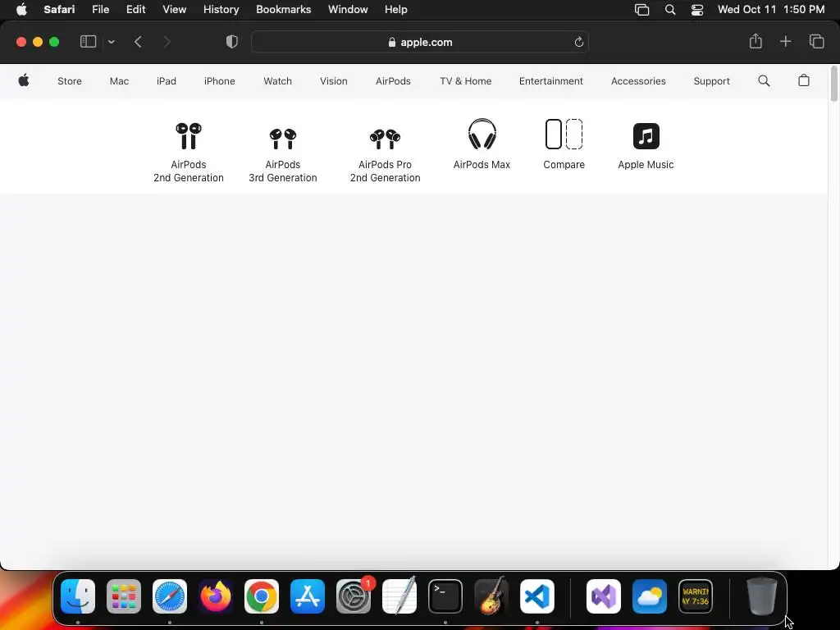The width and height of the screenshot is (840, 630).
Task: Open the screen mirroring menu bar icon
Action: pos(641,10)
